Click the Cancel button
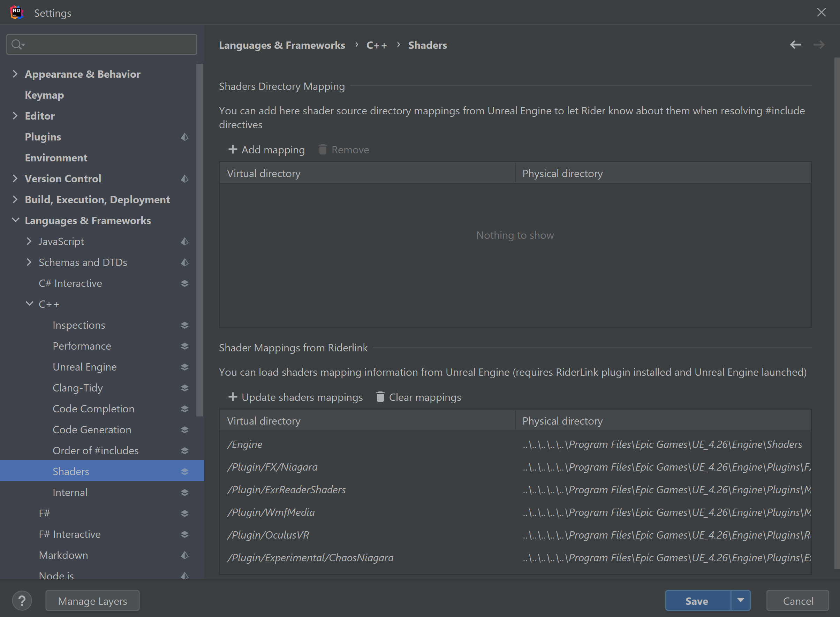840x617 pixels. click(797, 601)
